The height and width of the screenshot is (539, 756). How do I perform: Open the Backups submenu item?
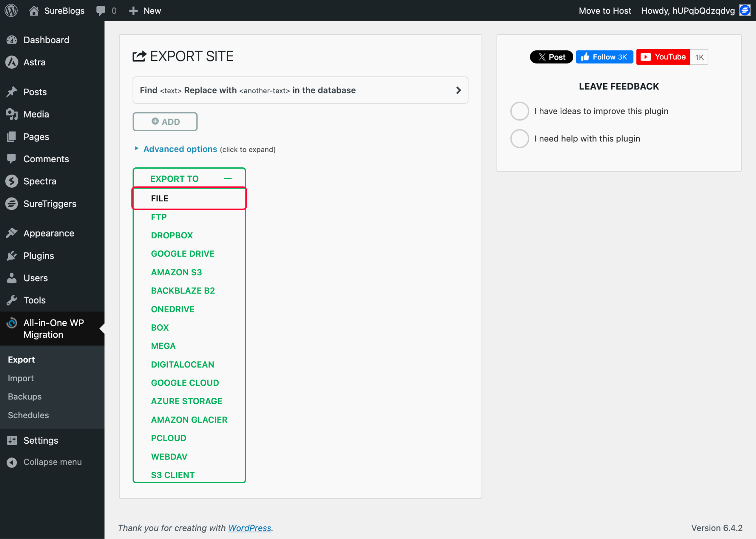(25, 396)
